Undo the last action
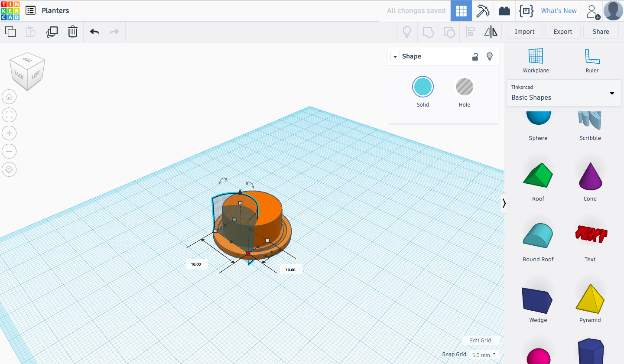 pos(94,32)
